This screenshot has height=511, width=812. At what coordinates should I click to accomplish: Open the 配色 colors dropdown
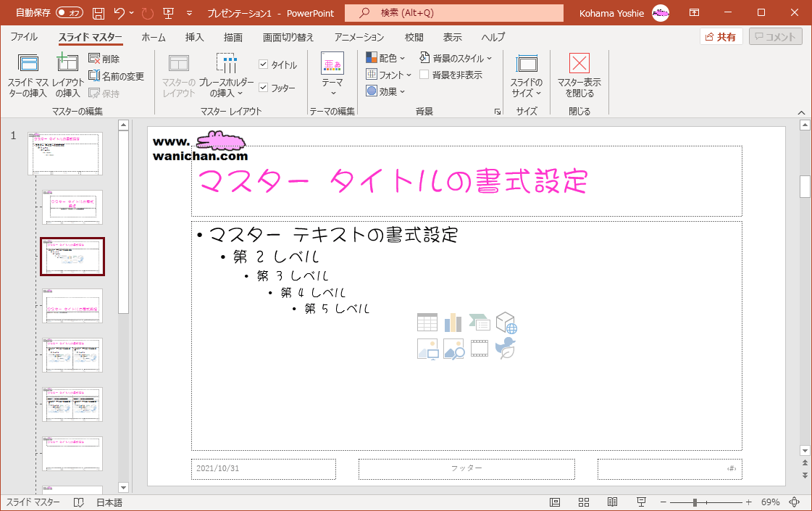385,57
